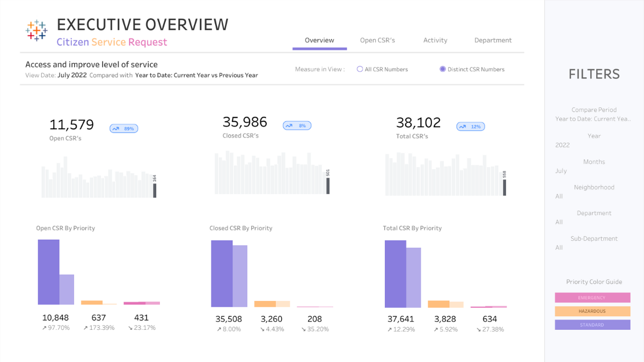The image size is (644, 362).
Task: Expand the Months filter set to July
Action: [x=593, y=171]
